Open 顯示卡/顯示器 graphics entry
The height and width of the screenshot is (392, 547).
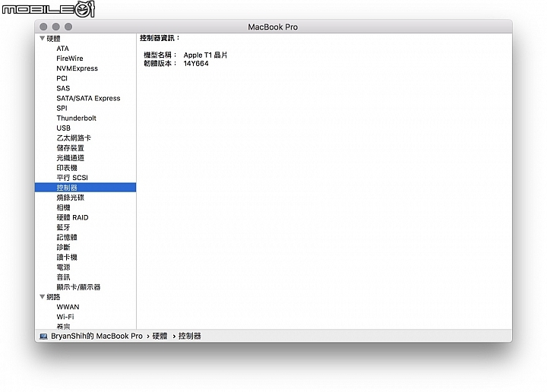[78, 287]
